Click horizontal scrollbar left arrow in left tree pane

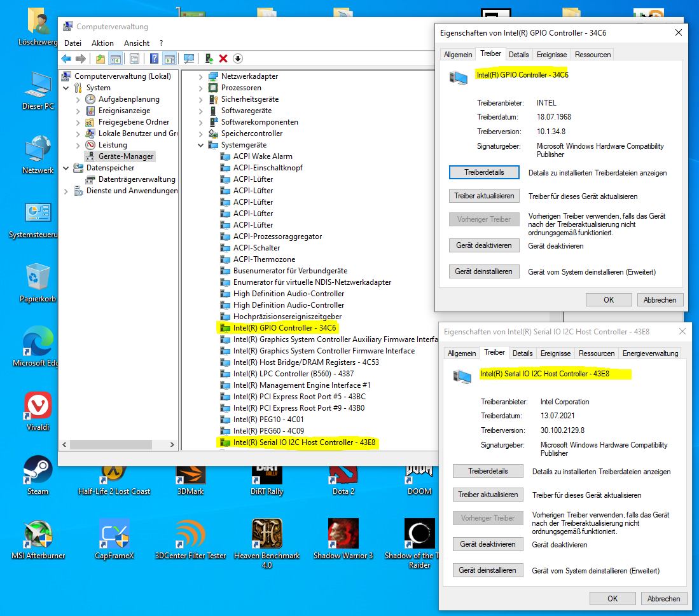(x=65, y=444)
